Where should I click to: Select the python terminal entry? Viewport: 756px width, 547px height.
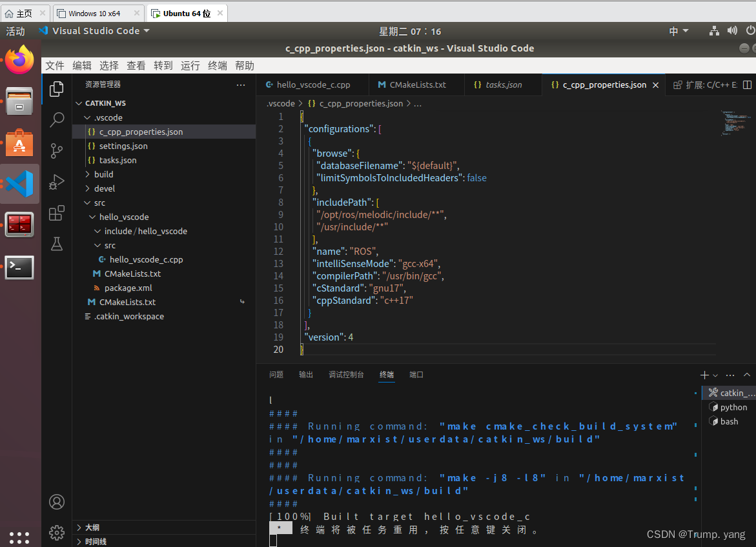coord(729,407)
